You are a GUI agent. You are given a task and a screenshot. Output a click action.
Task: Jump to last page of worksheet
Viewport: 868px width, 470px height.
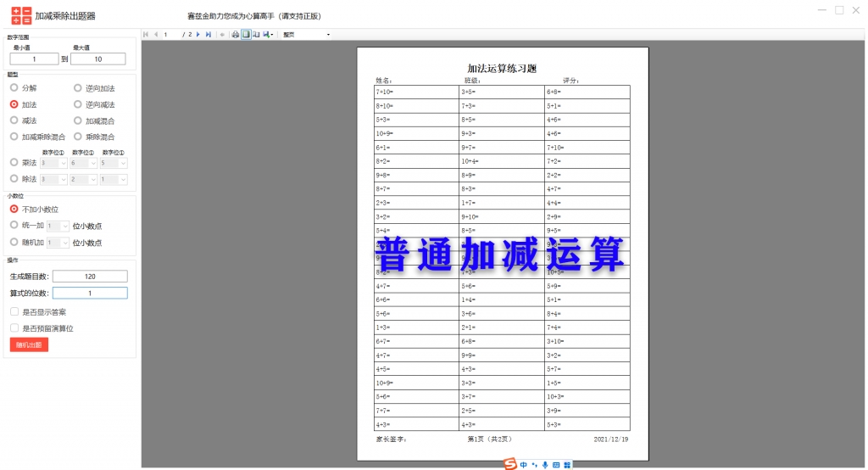click(x=209, y=35)
